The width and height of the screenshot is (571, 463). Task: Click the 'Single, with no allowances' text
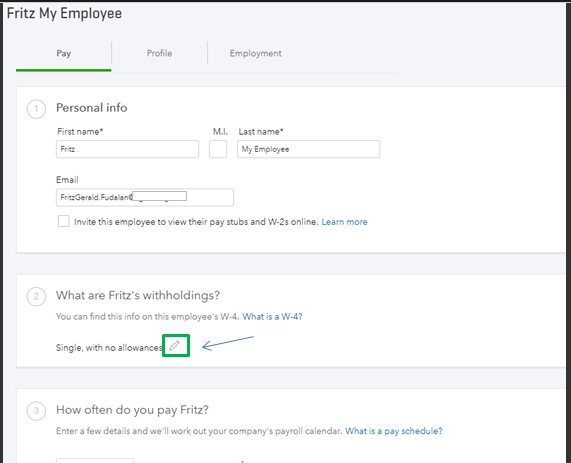tap(109, 348)
